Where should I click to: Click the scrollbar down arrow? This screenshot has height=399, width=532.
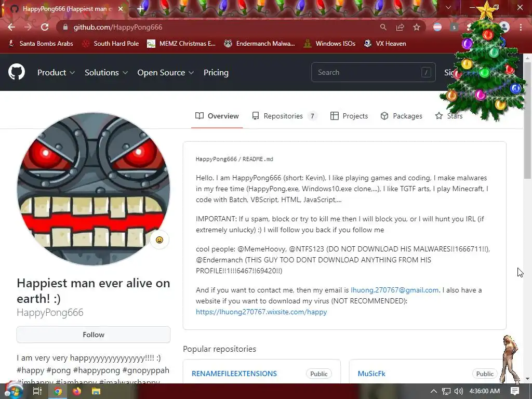(527, 379)
